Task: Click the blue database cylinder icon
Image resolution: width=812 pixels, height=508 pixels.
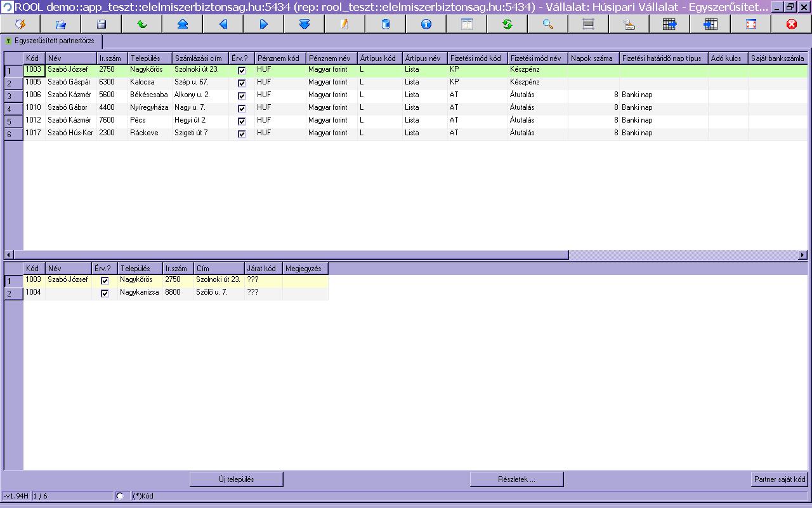Action: [x=386, y=24]
